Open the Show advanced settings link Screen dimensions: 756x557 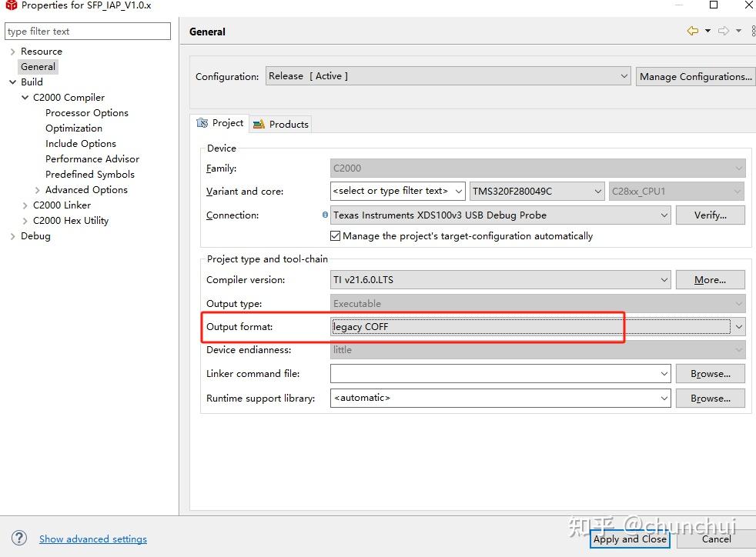point(92,539)
